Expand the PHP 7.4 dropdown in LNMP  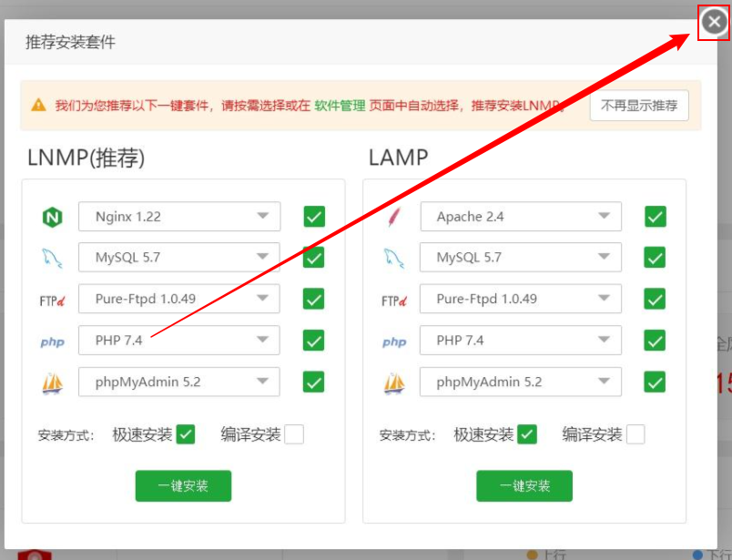coord(179,341)
